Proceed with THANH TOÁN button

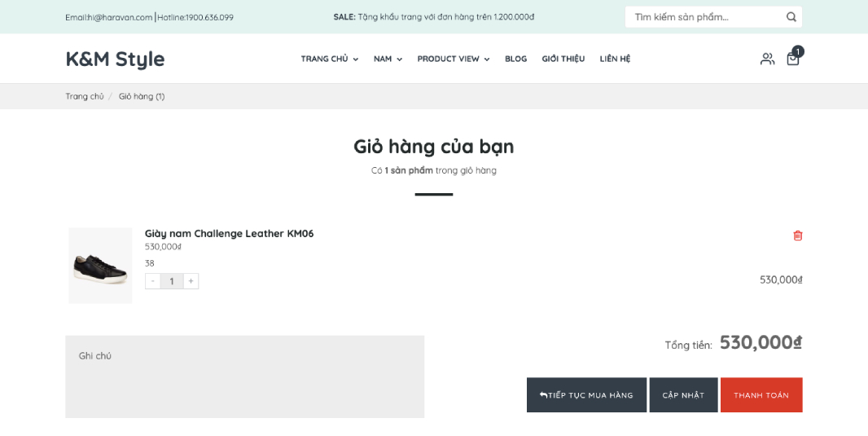[761, 395]
